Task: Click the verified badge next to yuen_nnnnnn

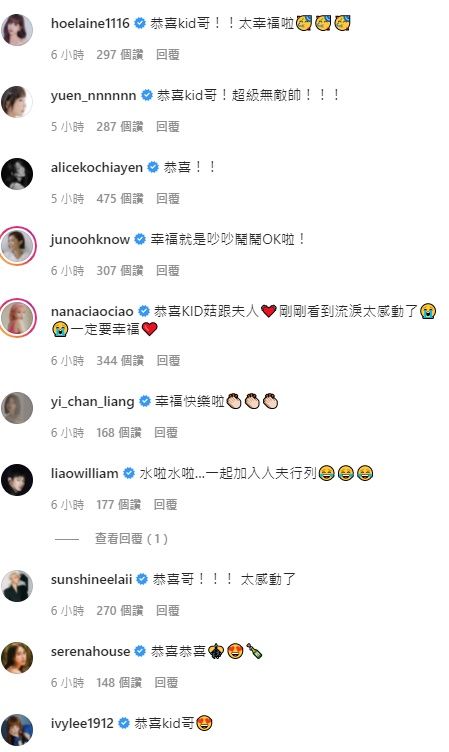Action: [x=147, y=95]
